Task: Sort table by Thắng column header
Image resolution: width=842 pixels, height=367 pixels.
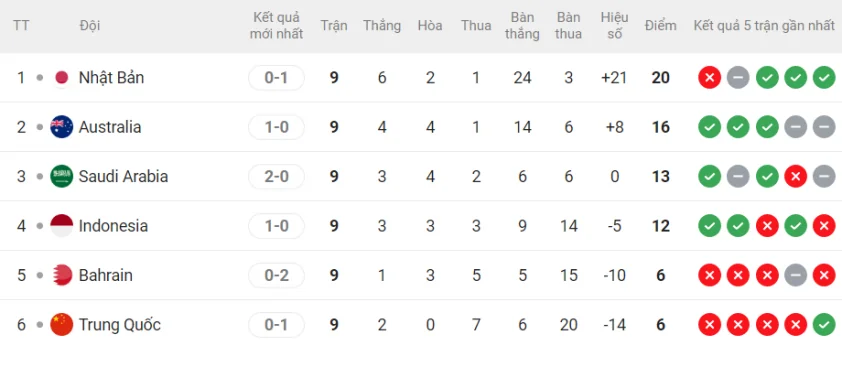Action: (x=382, y=26)
